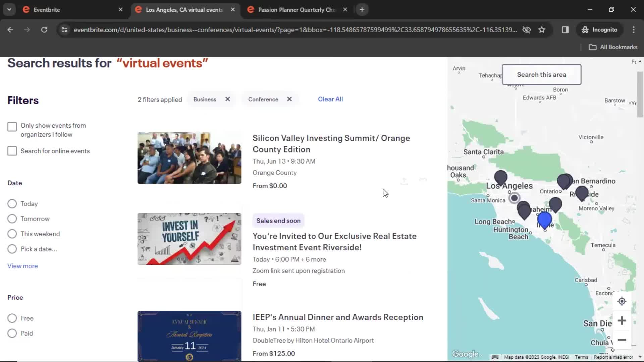Click the map pin over Riverside
Image resolution: width=644 pixels, height=362 pixels.
582,193
